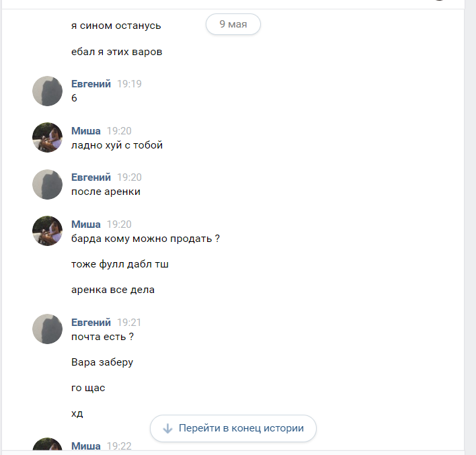Select message 'го щас'
Image resolution: width=476 pixels, height=455 pixels.
[88, 388]
